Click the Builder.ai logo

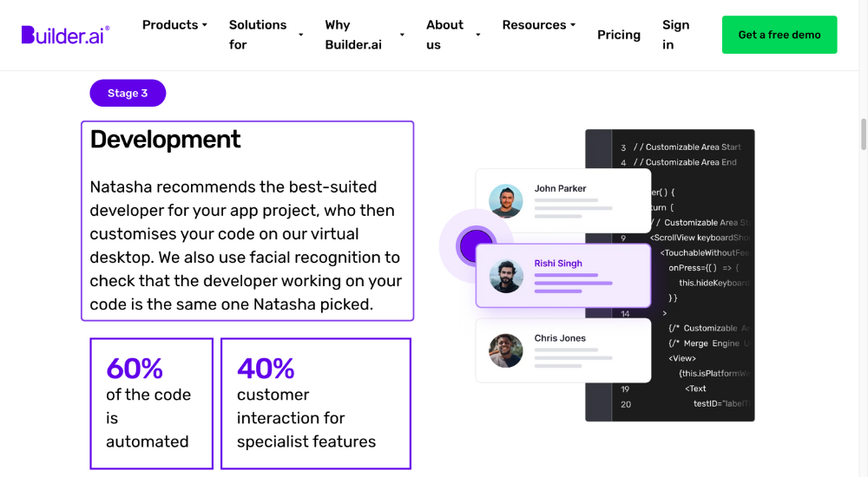65,35
